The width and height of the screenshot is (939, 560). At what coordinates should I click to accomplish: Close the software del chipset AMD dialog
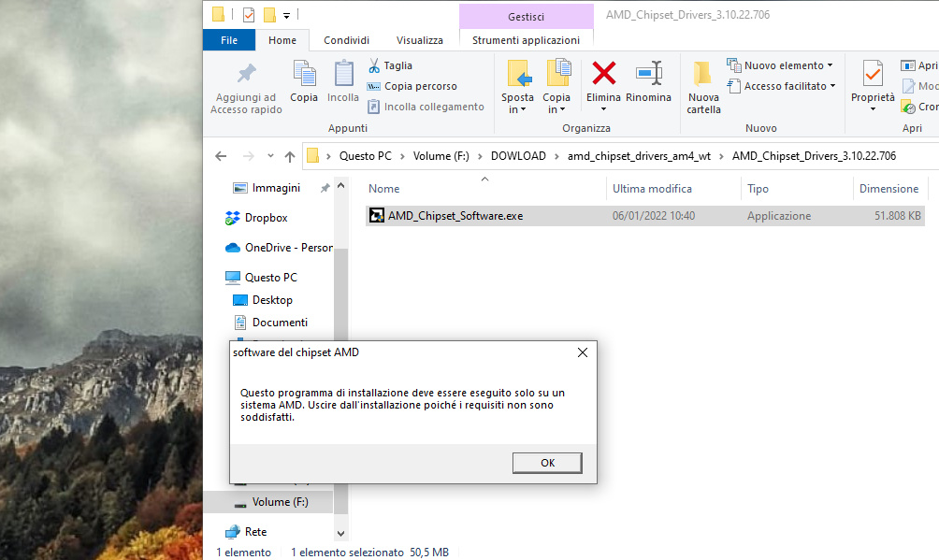[582, 352]
